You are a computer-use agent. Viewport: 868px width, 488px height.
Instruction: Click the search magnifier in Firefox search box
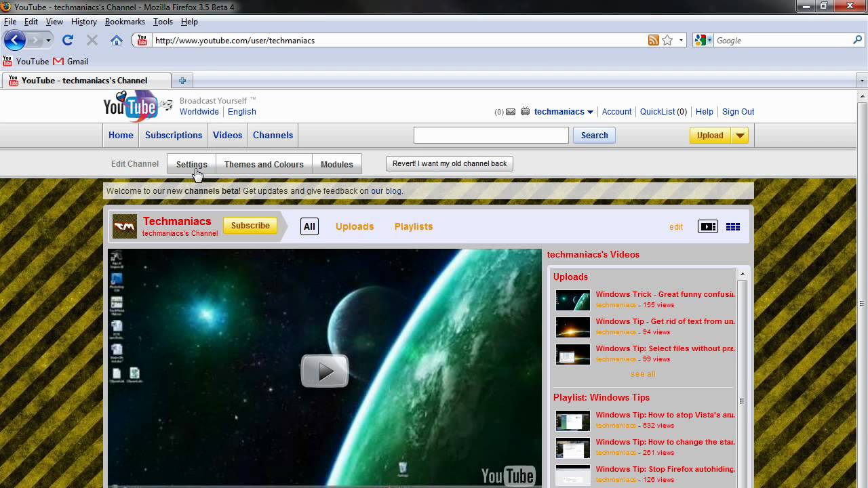tap(857, 40)
